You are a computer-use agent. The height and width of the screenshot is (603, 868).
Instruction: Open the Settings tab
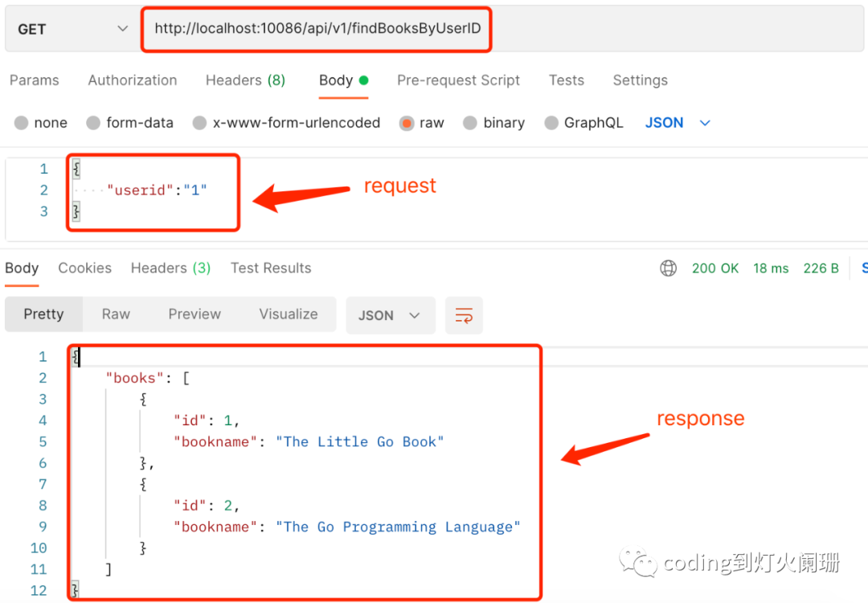pos(640,80)
